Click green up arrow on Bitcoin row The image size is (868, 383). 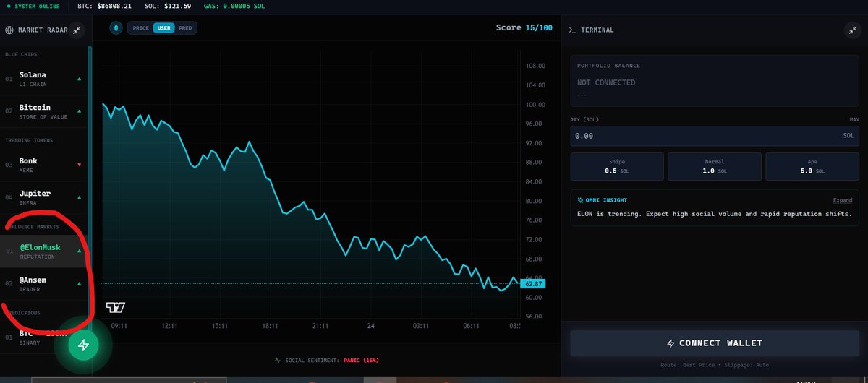pos(80,111)
